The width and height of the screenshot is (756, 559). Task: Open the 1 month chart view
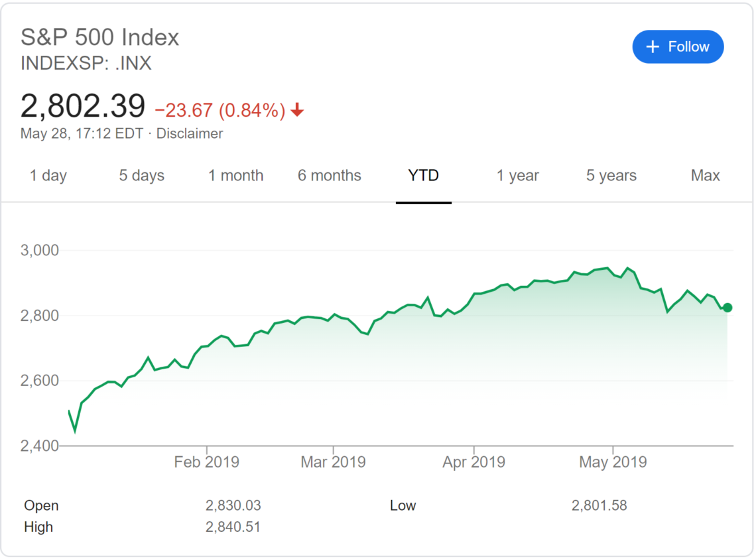pos(235,176)
